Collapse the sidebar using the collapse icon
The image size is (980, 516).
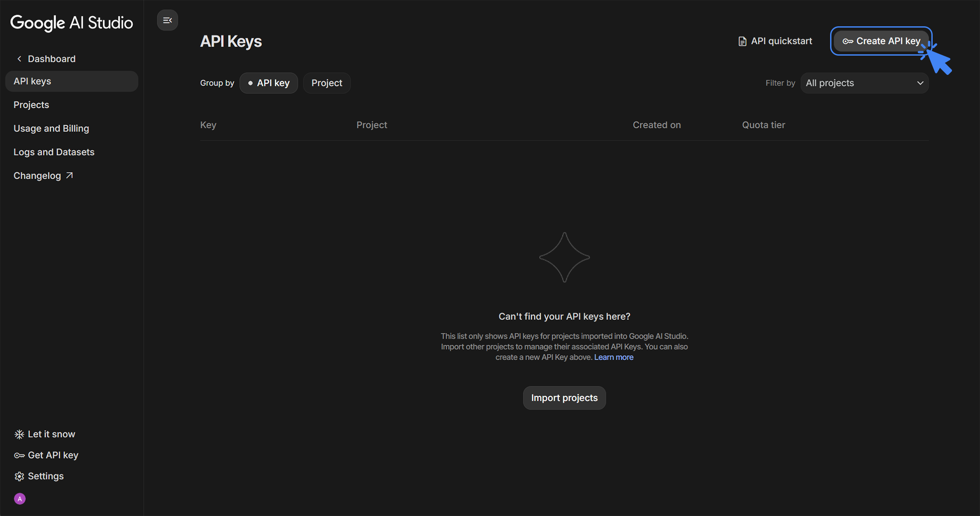coord(167,20)
